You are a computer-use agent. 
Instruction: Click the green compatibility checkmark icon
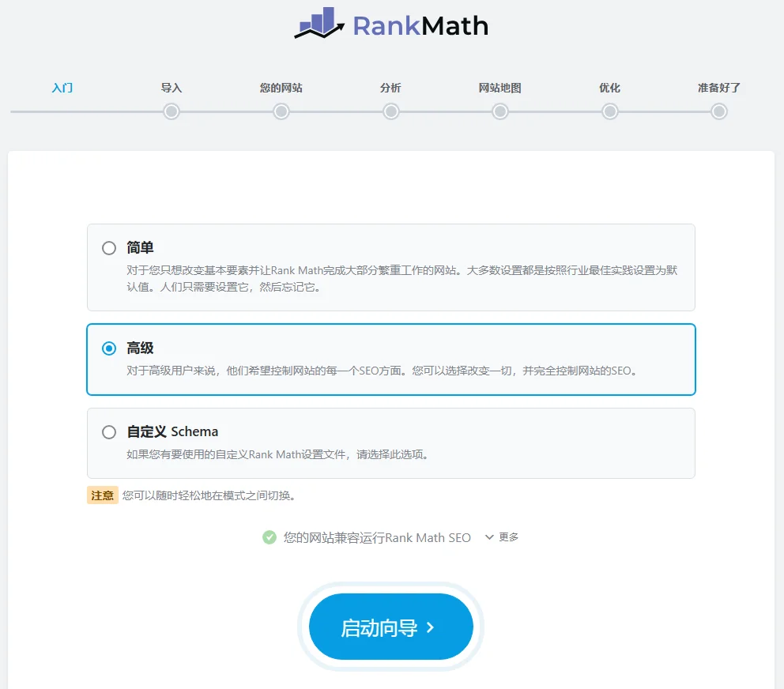click(x=269, y=537)
